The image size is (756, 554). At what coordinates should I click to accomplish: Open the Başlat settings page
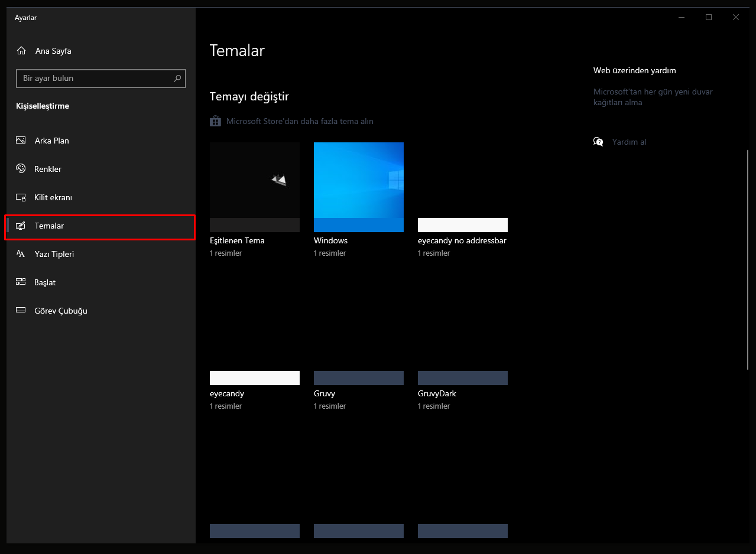[100, 282]
